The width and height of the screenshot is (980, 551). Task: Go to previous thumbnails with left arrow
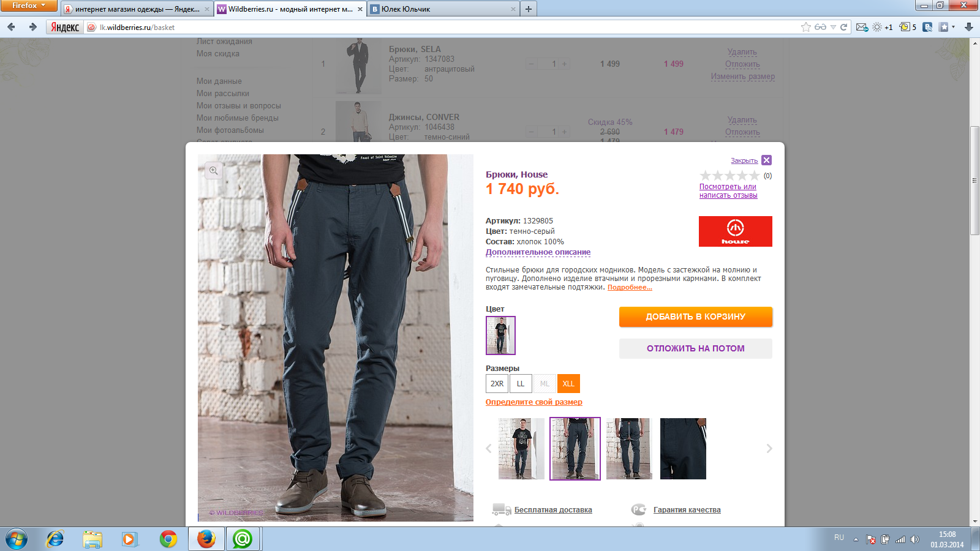(x=489, y=449)
